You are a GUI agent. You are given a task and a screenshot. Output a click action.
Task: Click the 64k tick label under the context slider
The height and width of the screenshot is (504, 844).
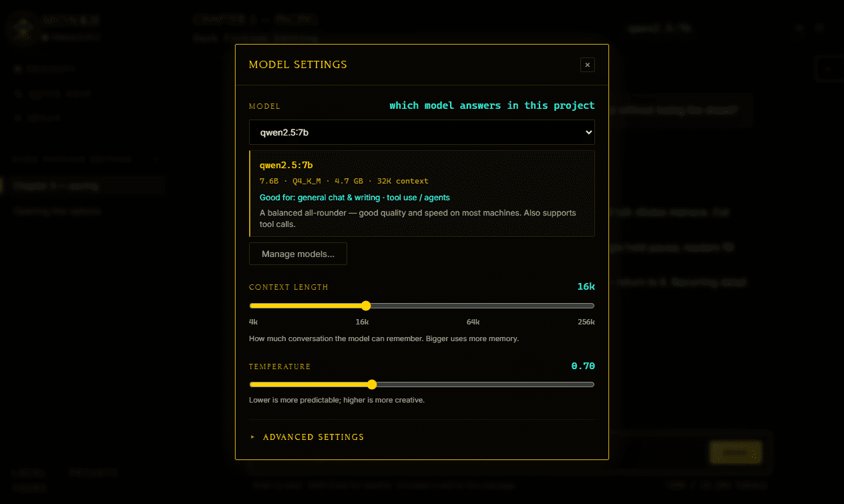click(x=473, y=322)
